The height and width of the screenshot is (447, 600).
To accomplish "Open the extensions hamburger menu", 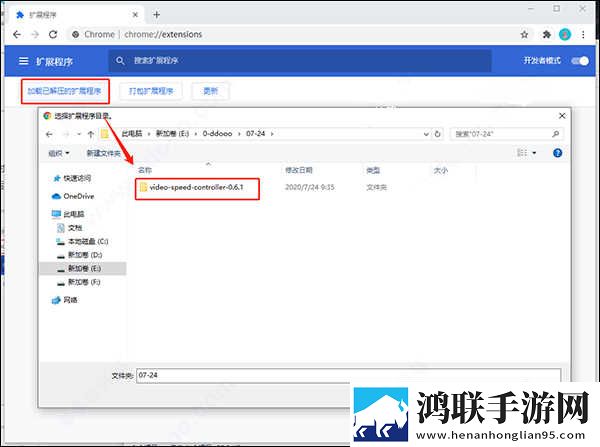I will [x=24, y=61].
